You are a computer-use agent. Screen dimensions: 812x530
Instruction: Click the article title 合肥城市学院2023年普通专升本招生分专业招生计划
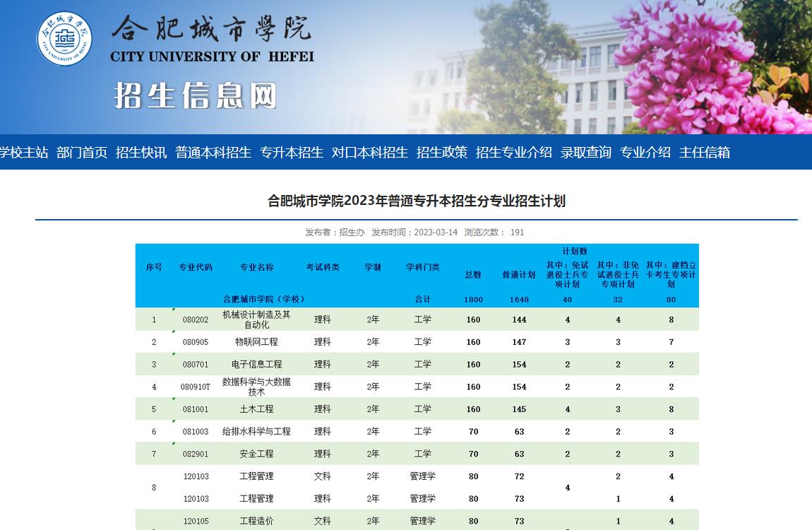417,201
